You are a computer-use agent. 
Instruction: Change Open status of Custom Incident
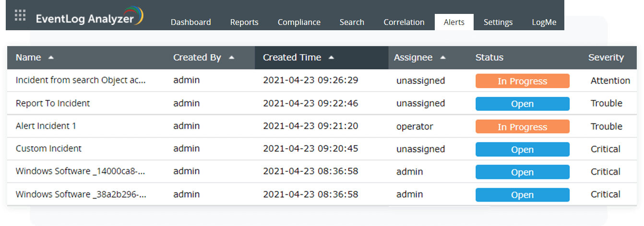522,150
